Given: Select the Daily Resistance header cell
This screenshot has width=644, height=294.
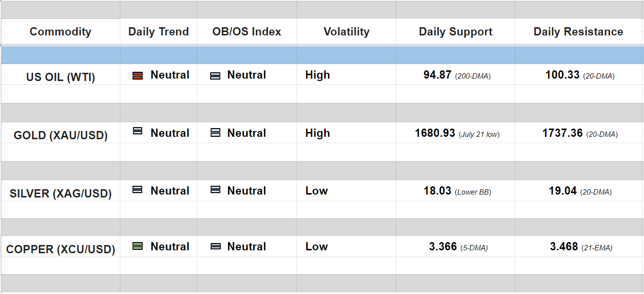Looking at the screenshot, I should (578, 32).
